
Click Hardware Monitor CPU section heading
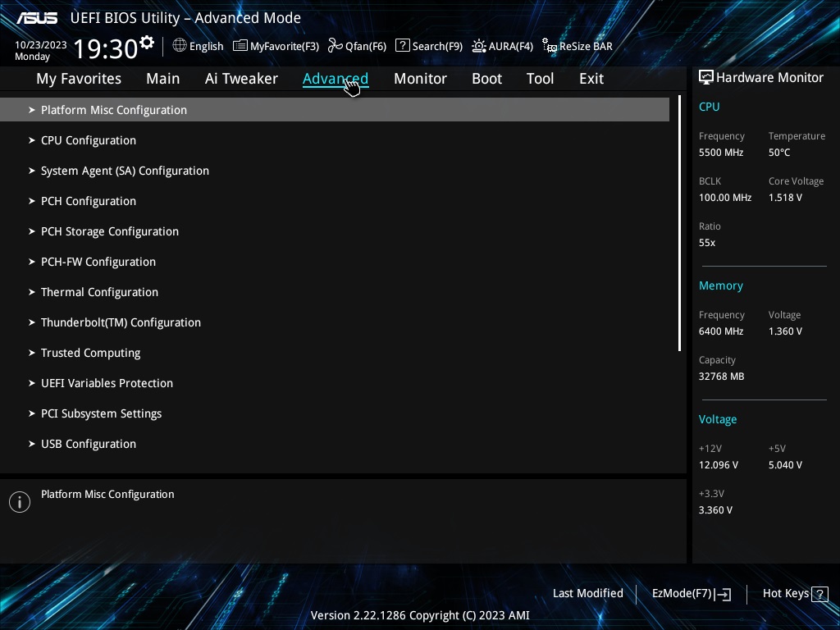(x=709, y=107)
